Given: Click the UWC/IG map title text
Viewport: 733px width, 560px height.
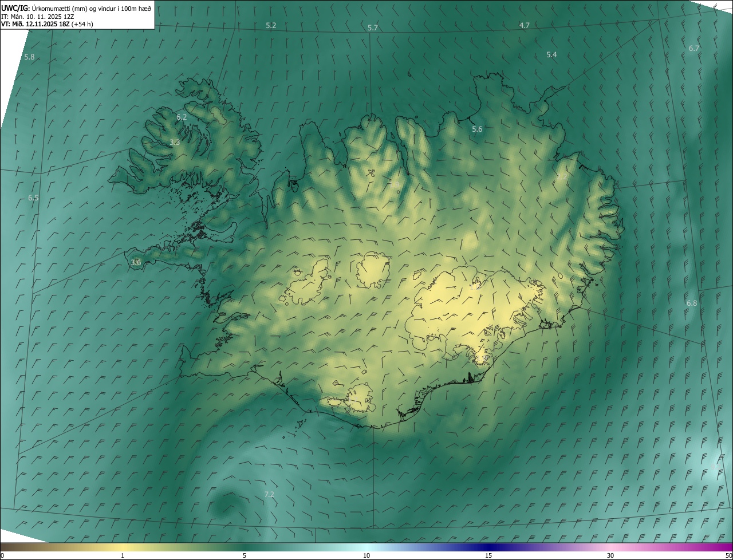Looking at the screenshot, I should 76,8.
